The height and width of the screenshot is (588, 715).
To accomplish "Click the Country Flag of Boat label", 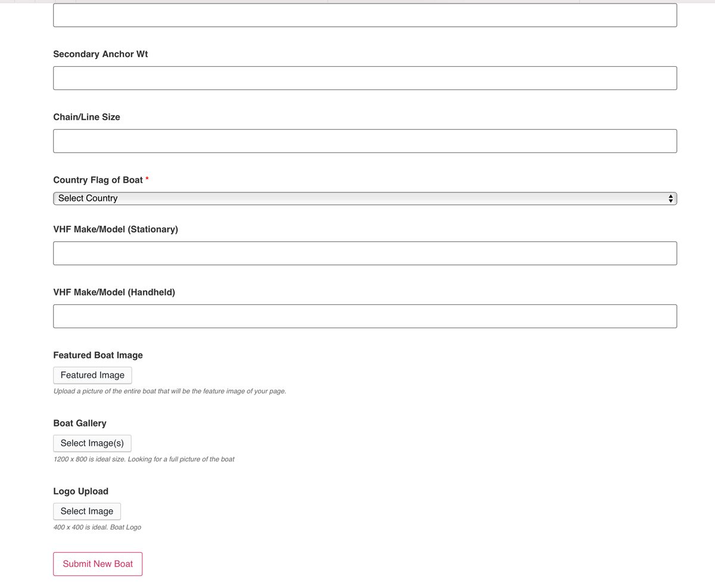I will tap(98, 180).
